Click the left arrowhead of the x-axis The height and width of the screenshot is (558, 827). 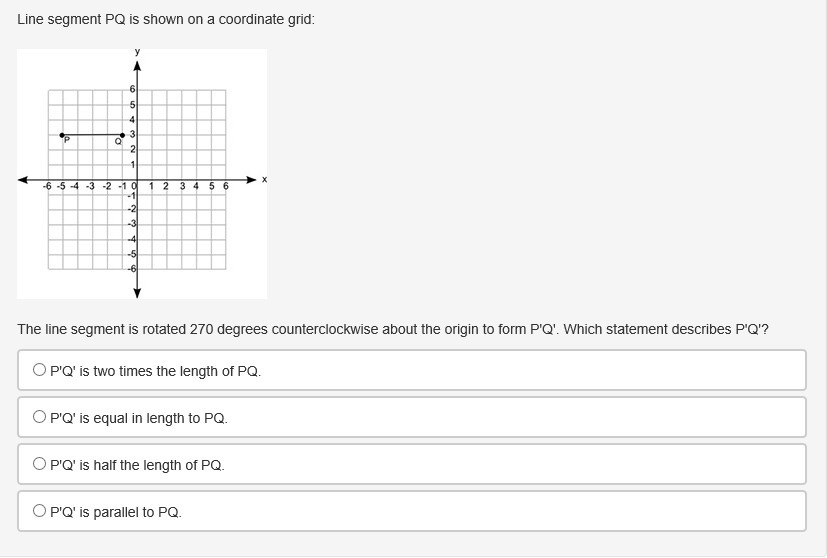click(x=24, y=180)
